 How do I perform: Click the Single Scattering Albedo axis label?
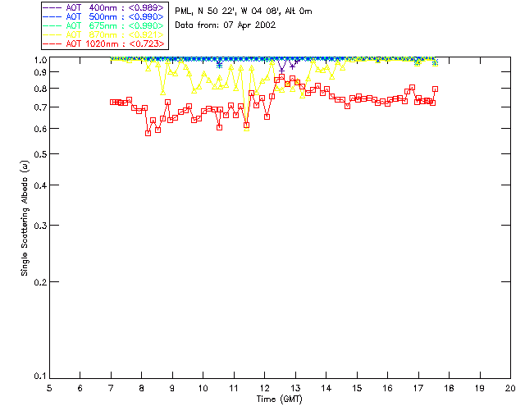pos(25,218)
